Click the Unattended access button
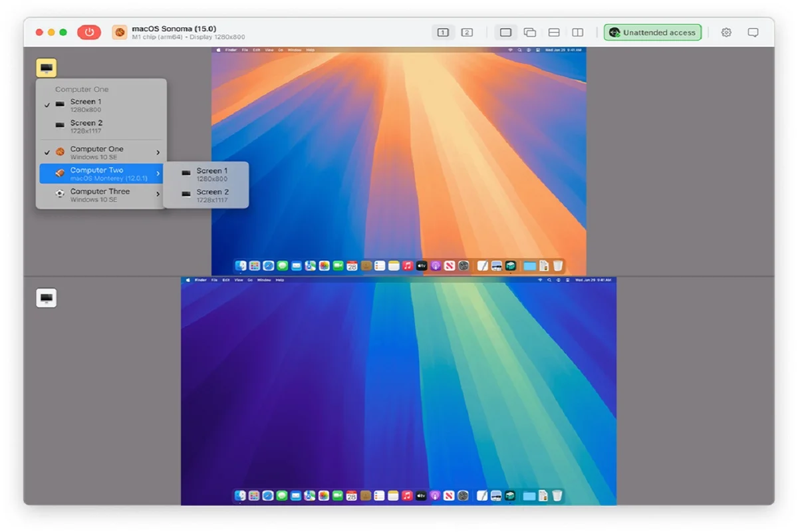 (x=652, y=32)
